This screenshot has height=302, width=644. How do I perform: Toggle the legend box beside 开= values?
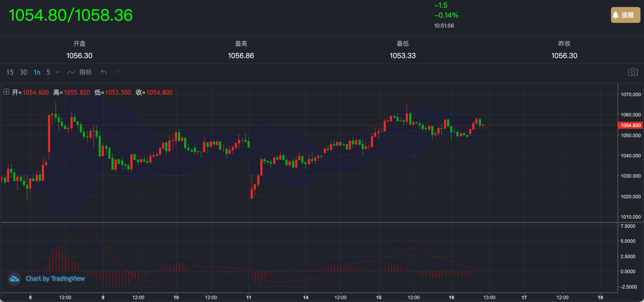coord(7,92)
